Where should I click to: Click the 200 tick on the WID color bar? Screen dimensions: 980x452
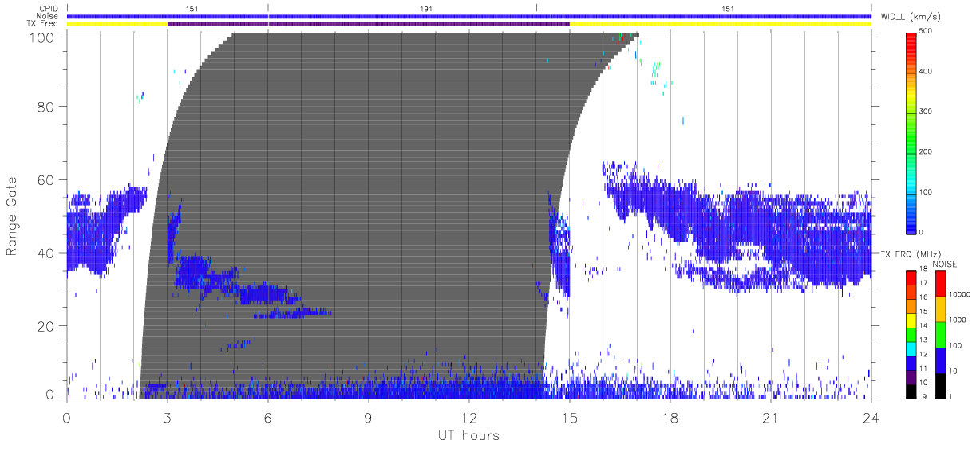[x=927, y=151]
